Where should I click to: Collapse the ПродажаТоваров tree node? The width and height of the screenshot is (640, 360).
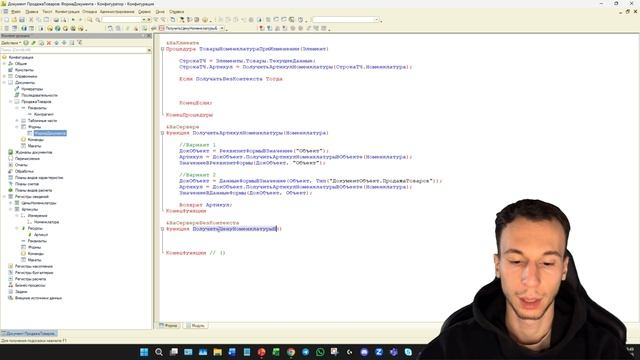tap(11, 102)
